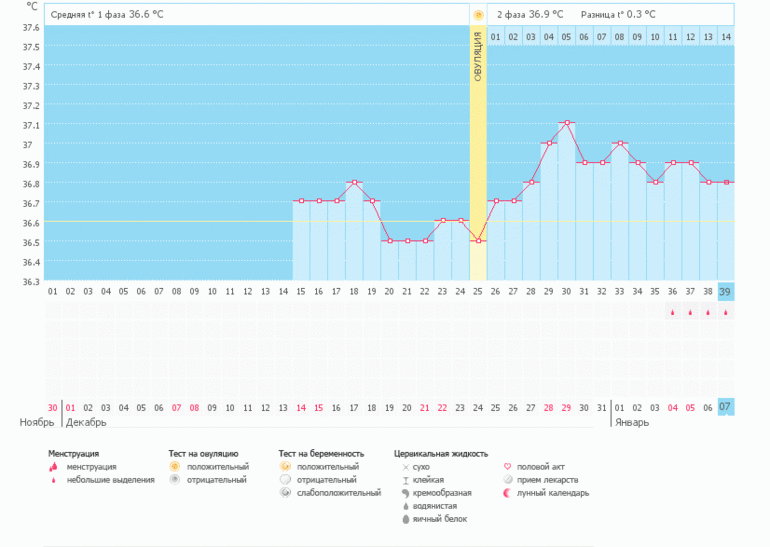Click the 'небольшие выделения' legend label

110,480
